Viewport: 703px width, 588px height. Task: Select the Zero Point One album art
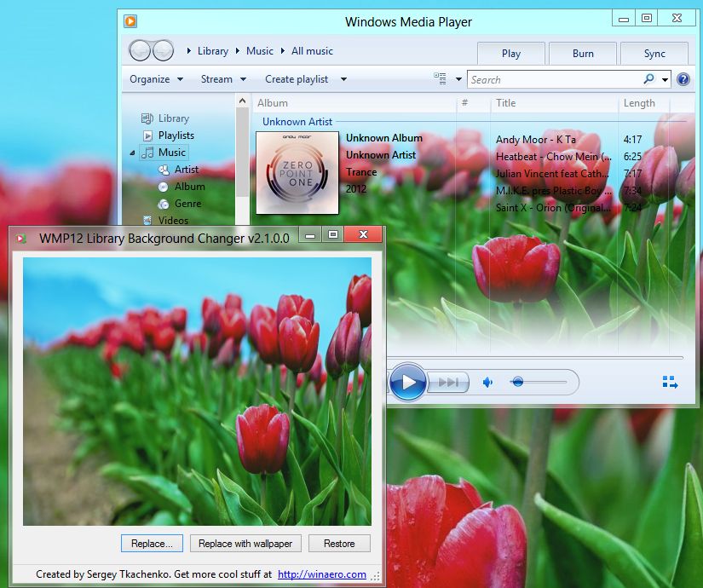pyautogui.click(x=297, y=173)
